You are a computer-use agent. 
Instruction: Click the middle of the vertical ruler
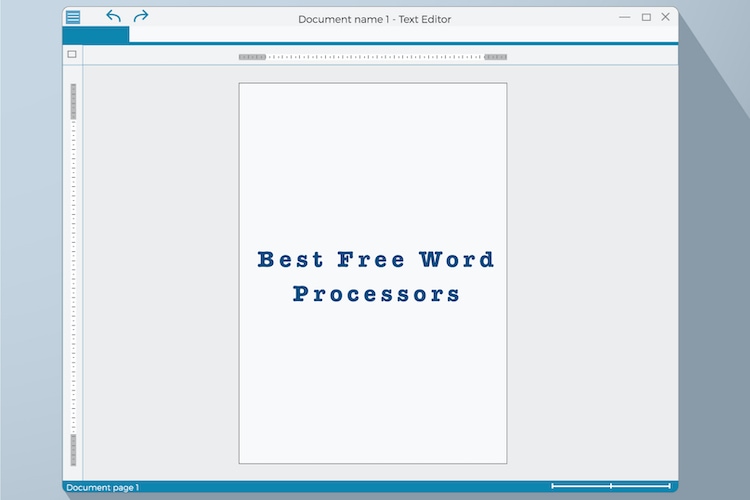[x=73, y=275]
